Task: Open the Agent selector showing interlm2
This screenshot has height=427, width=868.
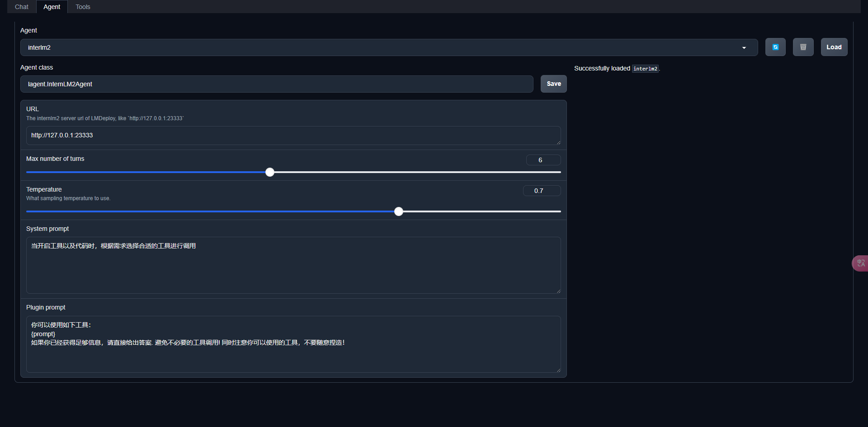Action: (389, 47)
